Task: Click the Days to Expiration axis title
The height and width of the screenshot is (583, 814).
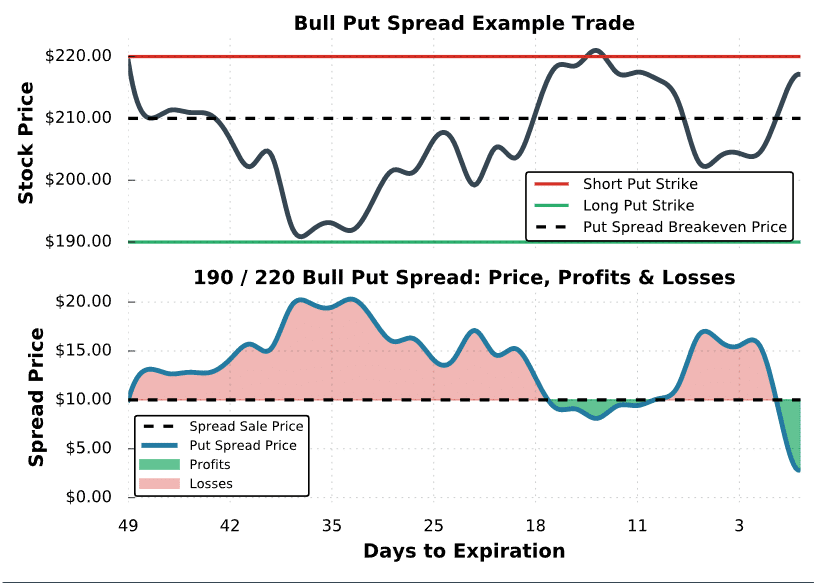Action: (464, 551)
